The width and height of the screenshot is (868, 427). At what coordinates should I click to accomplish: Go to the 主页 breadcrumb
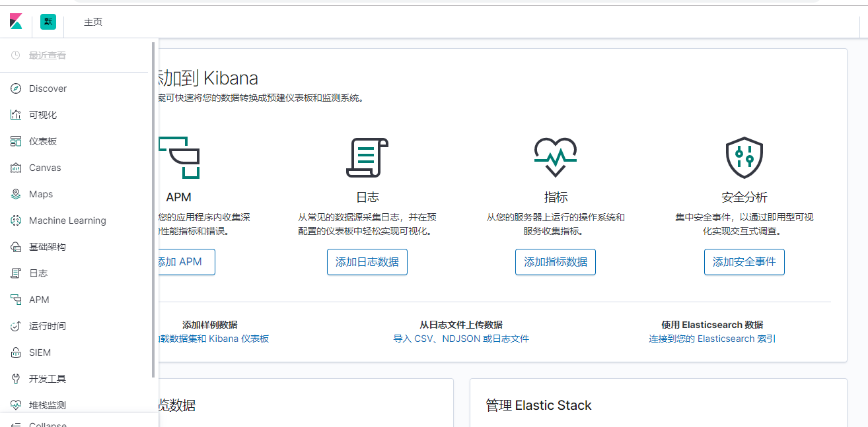tap(93, 22)
